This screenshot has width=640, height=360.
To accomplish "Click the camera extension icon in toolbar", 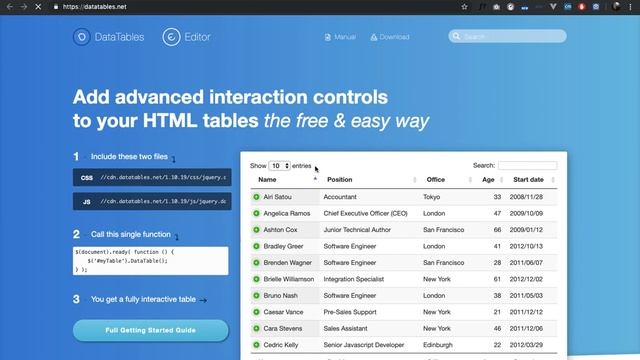I will point(496,7).
